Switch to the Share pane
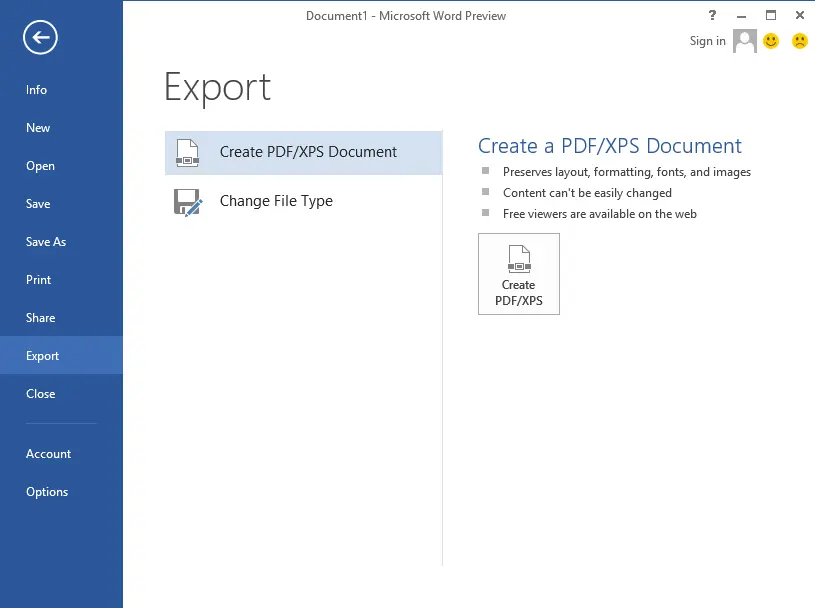The width and height of the screenshot is (815, 608). pos(40,318)
